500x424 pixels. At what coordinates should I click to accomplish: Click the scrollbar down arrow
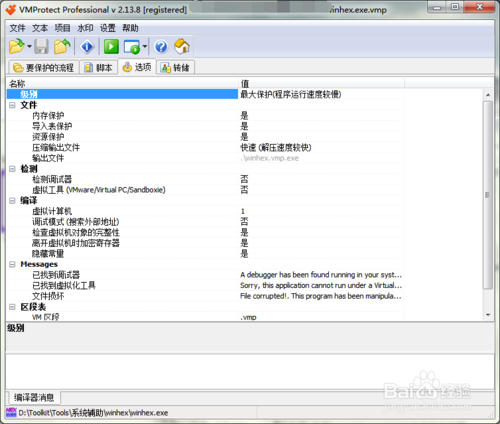(488, 315)
